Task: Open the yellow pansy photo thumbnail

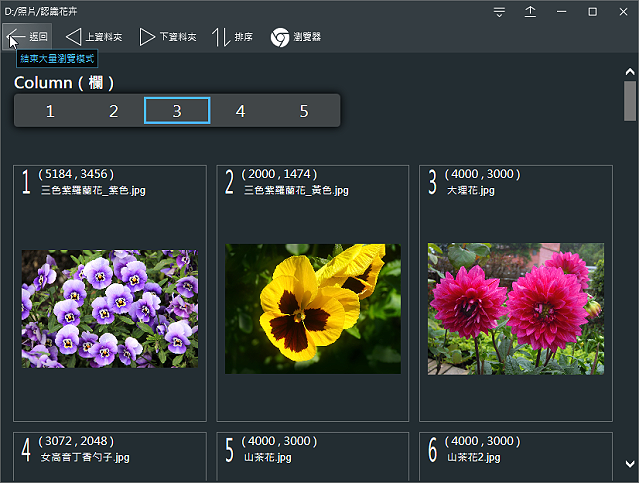Action: pyautogui.click(x=313, y=309)
